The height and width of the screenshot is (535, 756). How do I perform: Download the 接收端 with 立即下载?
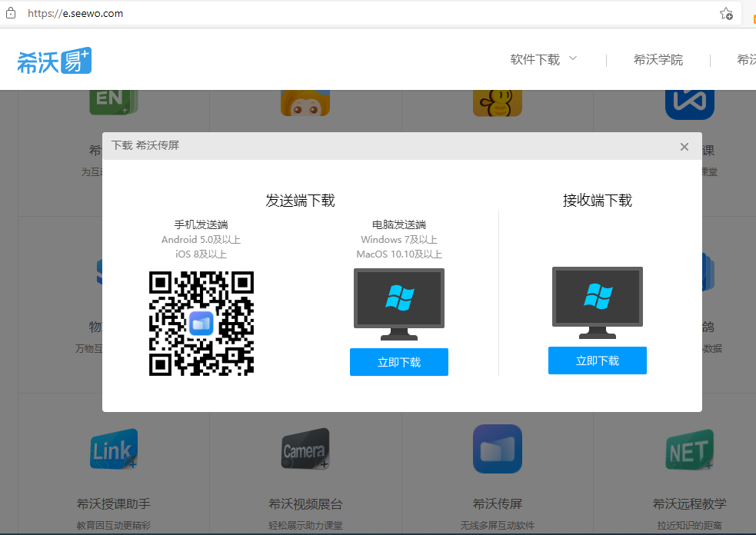click(597, 361)
